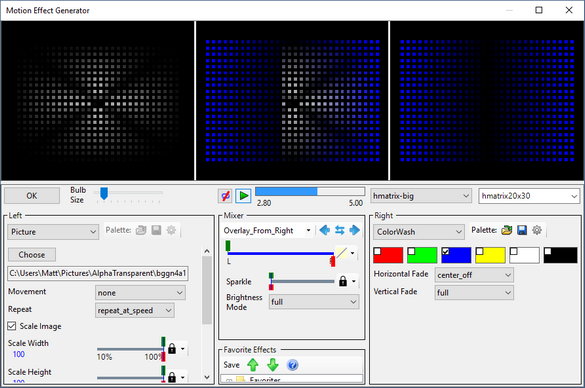The width and height of the screenshot is (585, 388).
Task: Open the Brightness Mode dropdown
Action: pyautogui.click(x=314, y=302)
